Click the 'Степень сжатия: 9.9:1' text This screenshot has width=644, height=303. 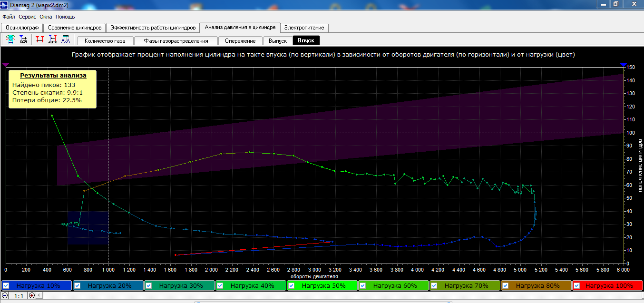coord(48,92)
